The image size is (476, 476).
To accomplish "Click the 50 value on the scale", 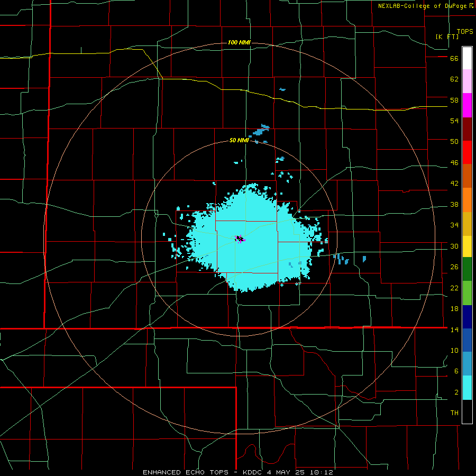I will click(454, 142).
